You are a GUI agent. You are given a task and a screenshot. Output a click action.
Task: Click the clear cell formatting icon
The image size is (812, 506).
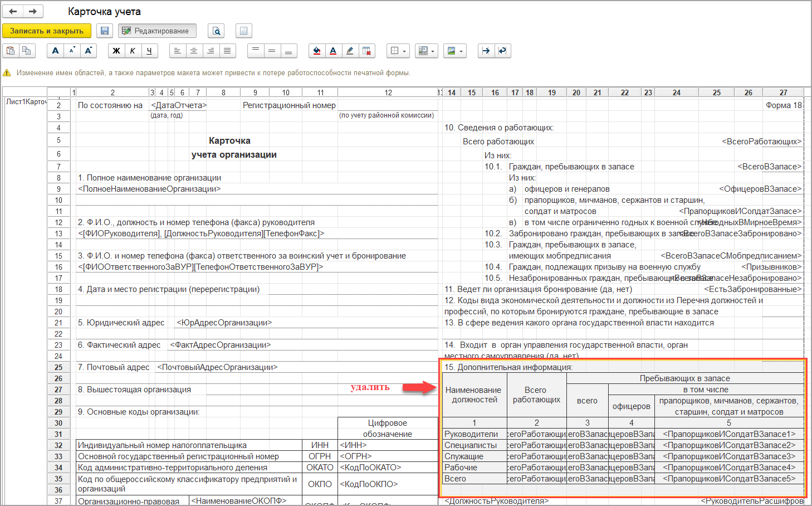(366, 51)
